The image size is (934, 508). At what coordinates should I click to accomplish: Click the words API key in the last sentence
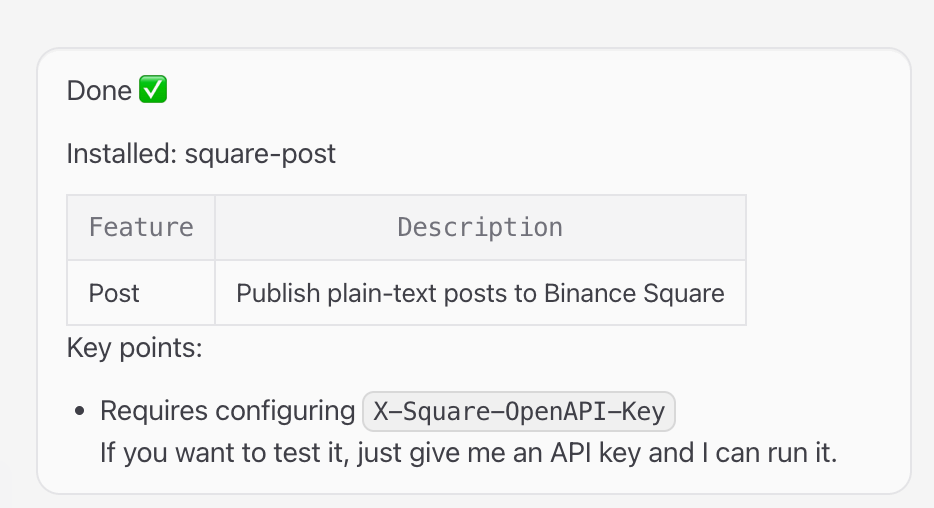tap(600, 452)
